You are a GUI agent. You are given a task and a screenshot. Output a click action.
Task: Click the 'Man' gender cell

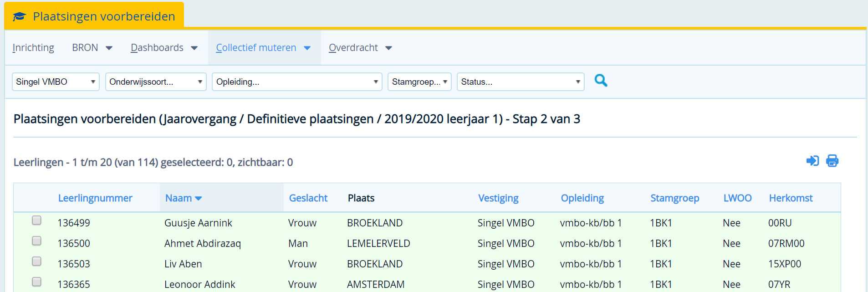pyautogui.click(x=298, y=244)
